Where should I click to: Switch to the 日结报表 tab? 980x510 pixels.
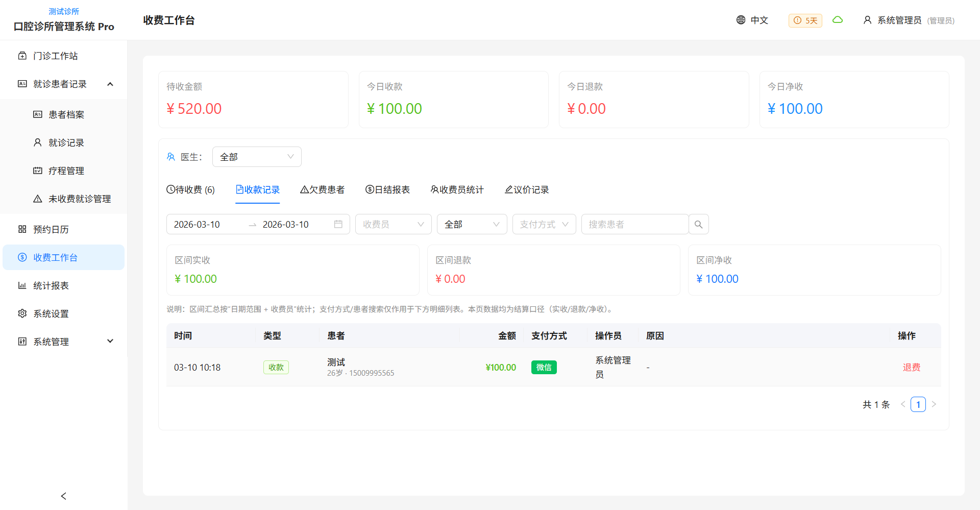tap(387, 190)
